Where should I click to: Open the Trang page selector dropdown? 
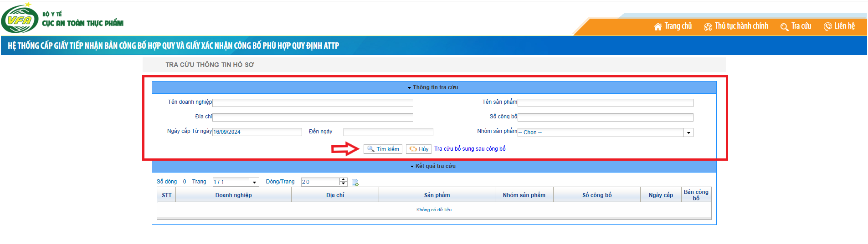pyautogui.click(x=254, y=182)
